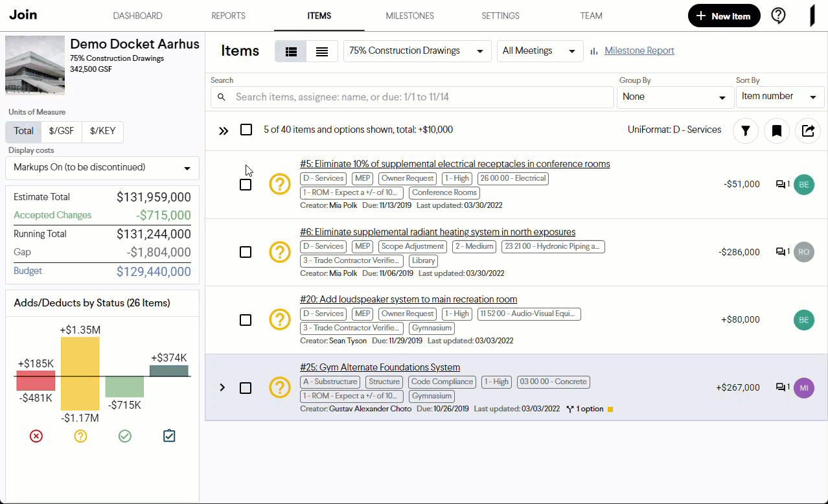Go to the Milestones tab
The height and width of the screenshot is (504, 828).
click(x=409, y=16)
